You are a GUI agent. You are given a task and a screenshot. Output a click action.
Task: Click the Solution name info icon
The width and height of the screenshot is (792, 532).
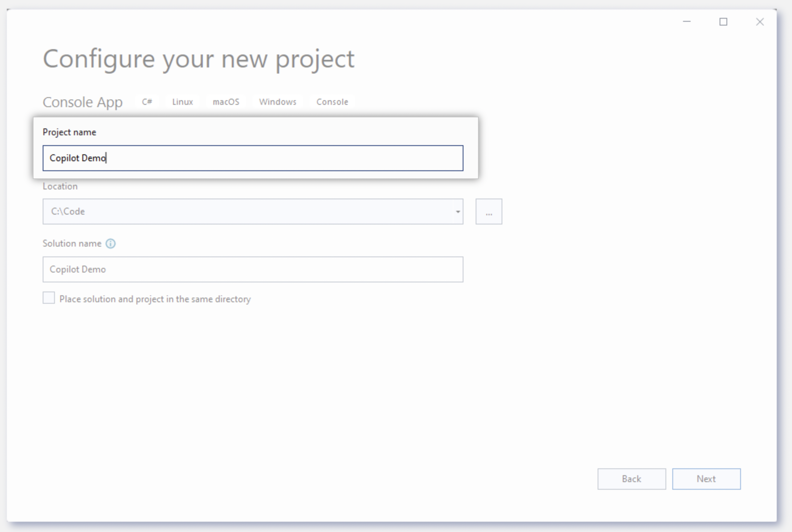point(110,244)
